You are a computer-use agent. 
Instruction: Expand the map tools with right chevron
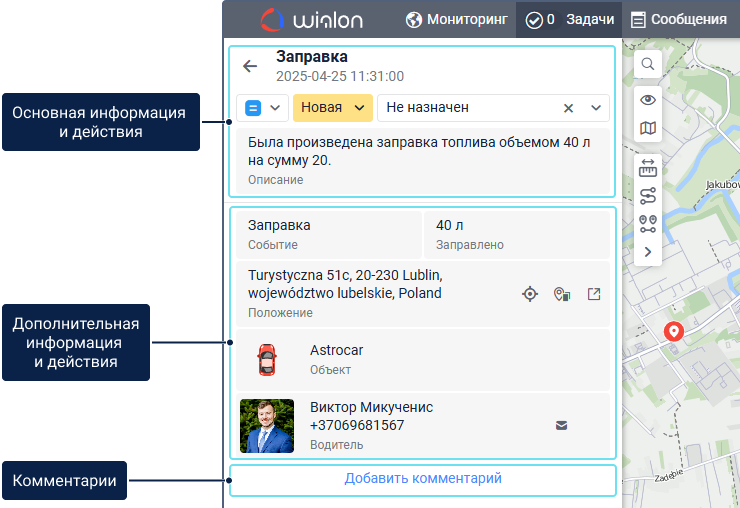[x=648, y=252]
